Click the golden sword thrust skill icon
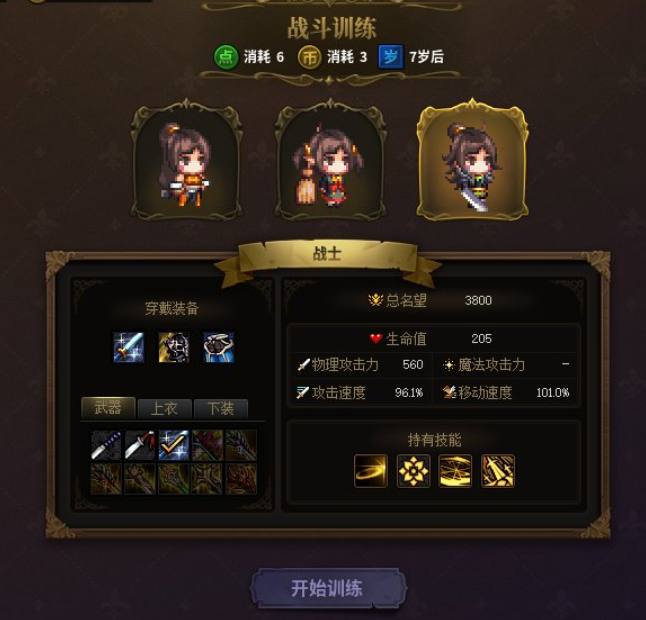The height and width of the screenshot is (620, 646). pyautogui.click(x=498, y=471)
